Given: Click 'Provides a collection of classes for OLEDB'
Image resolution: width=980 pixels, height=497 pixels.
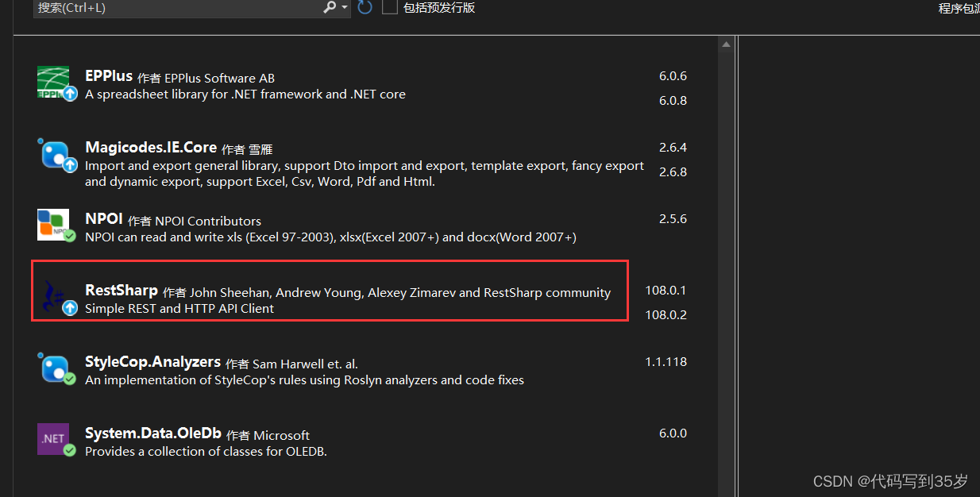Looking at the screenshot, I should [206, 451].
